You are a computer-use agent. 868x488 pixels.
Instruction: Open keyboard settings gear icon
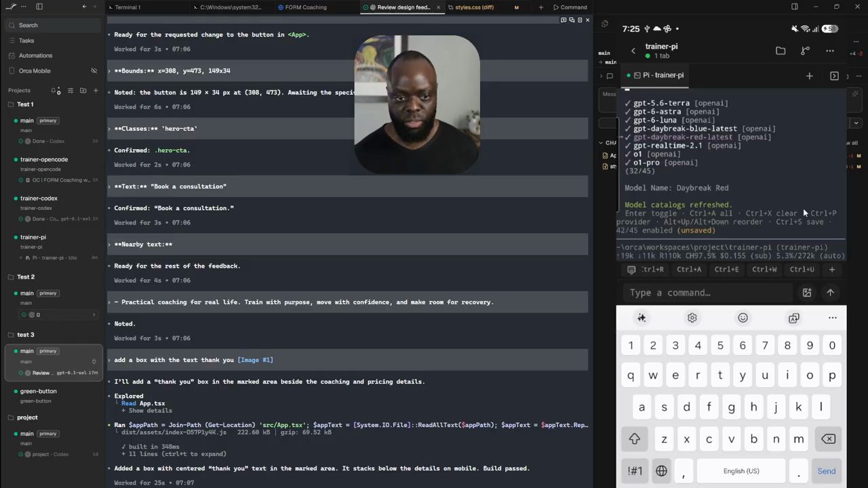click(692, 318)
